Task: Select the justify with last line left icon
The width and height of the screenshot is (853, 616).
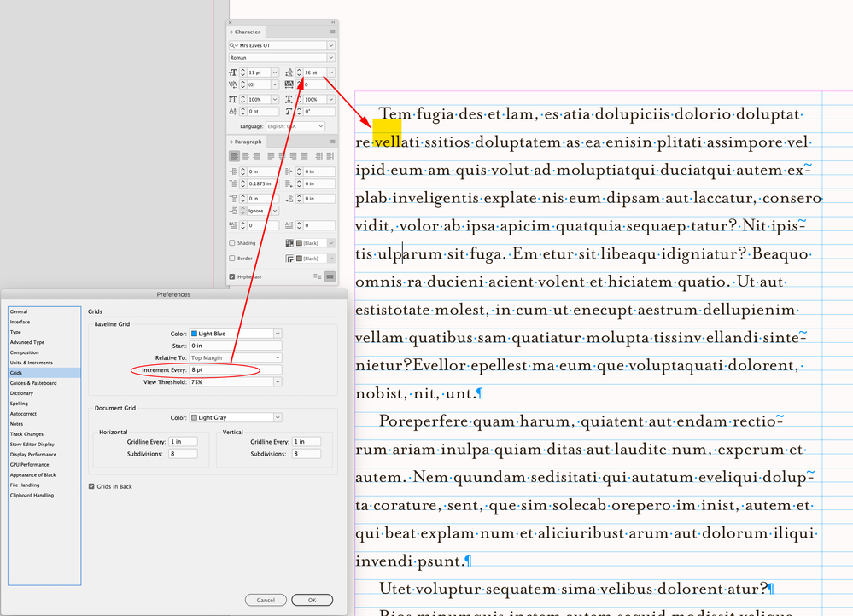Action: (x=270, y=156)
